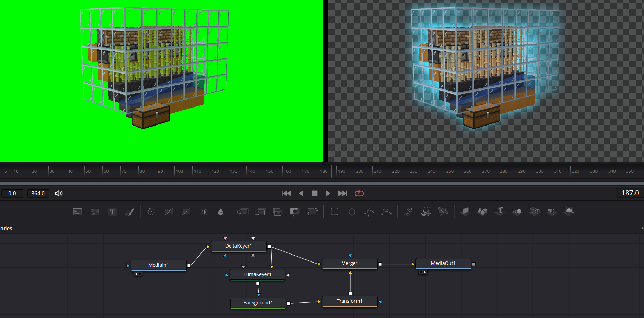644x318 pixels.
Task: Click the MediaIn1 output square
Action: coord(189,266)
